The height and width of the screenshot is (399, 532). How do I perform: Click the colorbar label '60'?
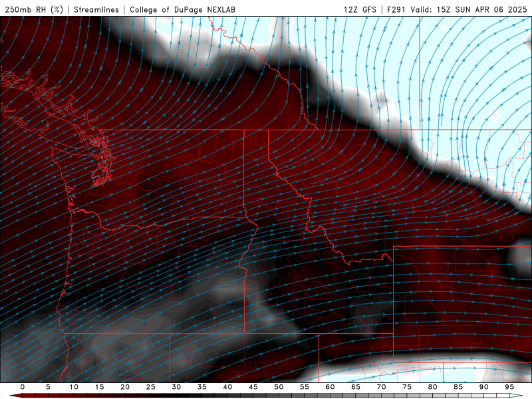(330, 387)
